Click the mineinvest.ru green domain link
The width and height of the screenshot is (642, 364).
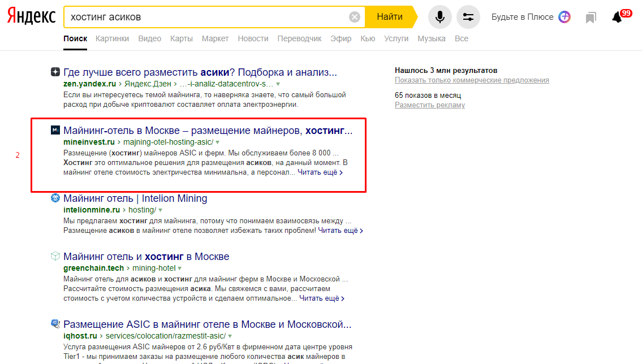(89, 142)
